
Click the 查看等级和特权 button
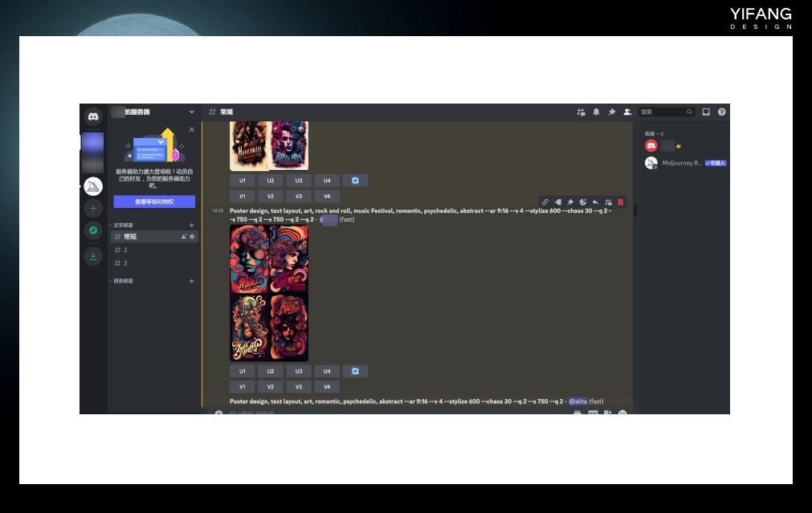154,202
